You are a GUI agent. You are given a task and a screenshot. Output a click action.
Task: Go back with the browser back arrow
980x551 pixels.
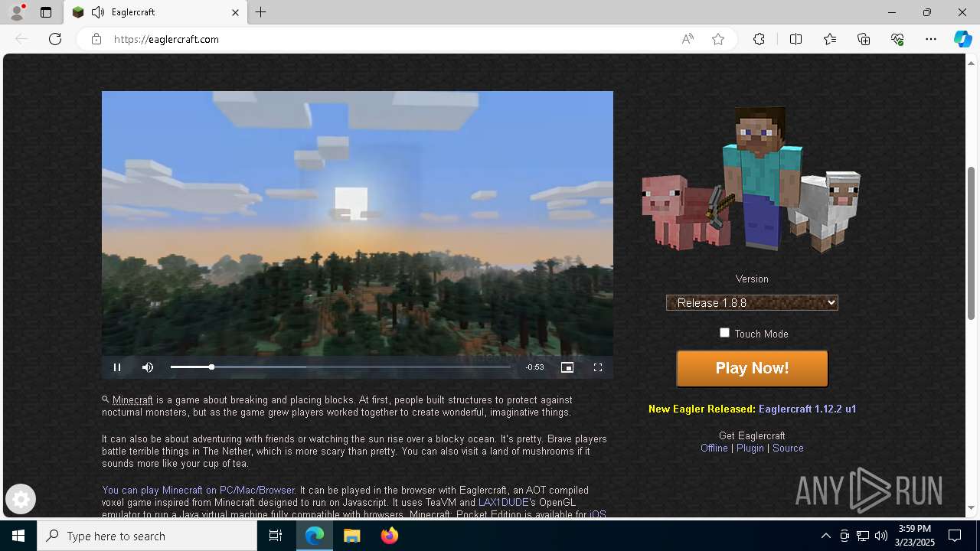pyautogui.click(x=21, y=39)
